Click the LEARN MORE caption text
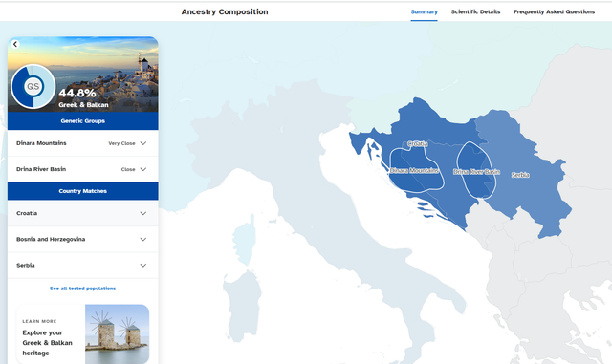Image resolution: width=612 pixels, height=364 pixels. [x=39, y=321]
